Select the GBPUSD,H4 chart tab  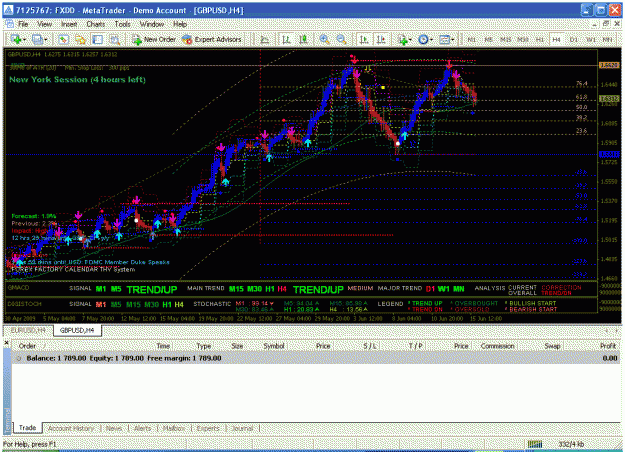(77, 330)
